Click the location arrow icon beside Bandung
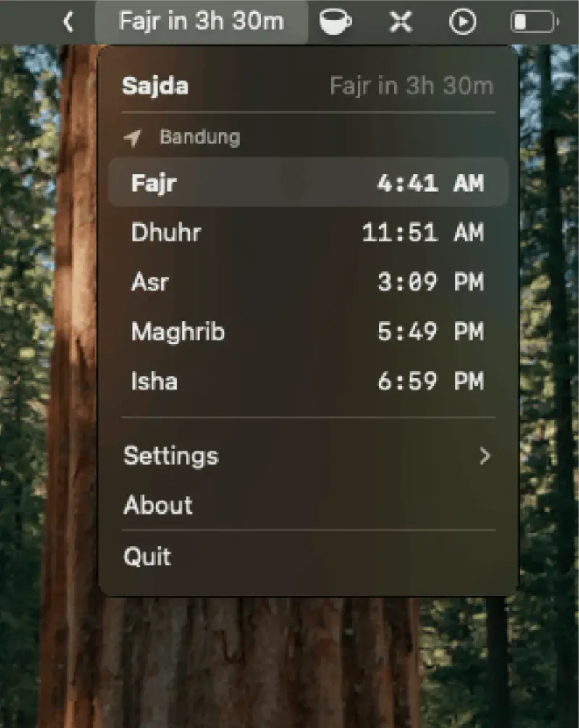This screenshot has height=728, width=579. [133, 137]
